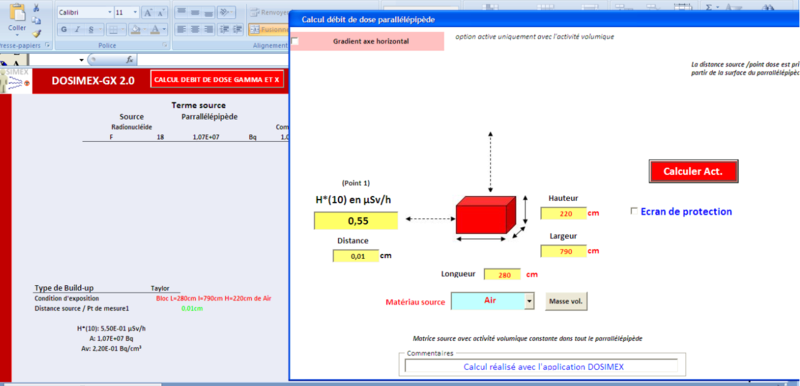Open the Coller paste options arrow

click(17, 35)
